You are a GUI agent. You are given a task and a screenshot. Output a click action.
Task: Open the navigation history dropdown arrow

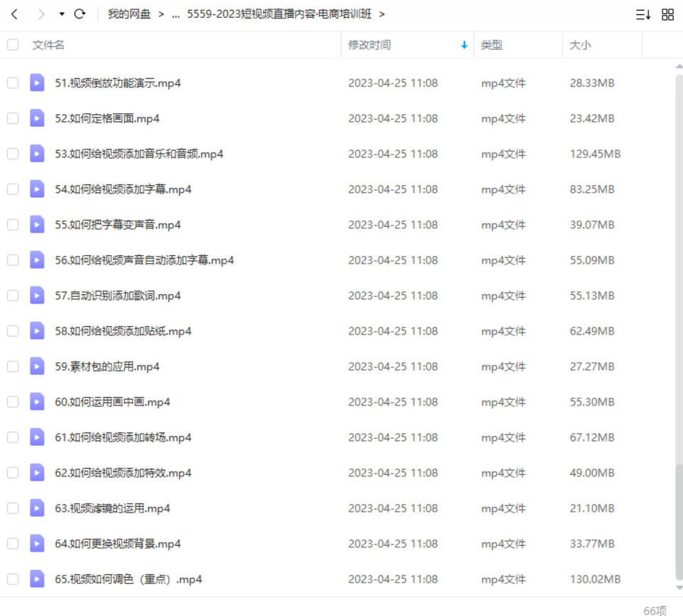(62, 14)
